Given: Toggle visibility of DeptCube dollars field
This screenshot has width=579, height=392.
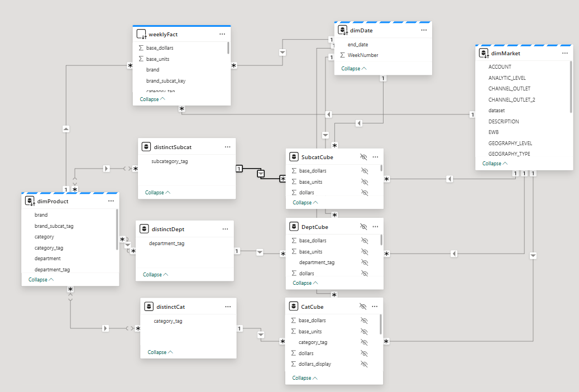Looking at the screenshot, I should click(365, 274).
